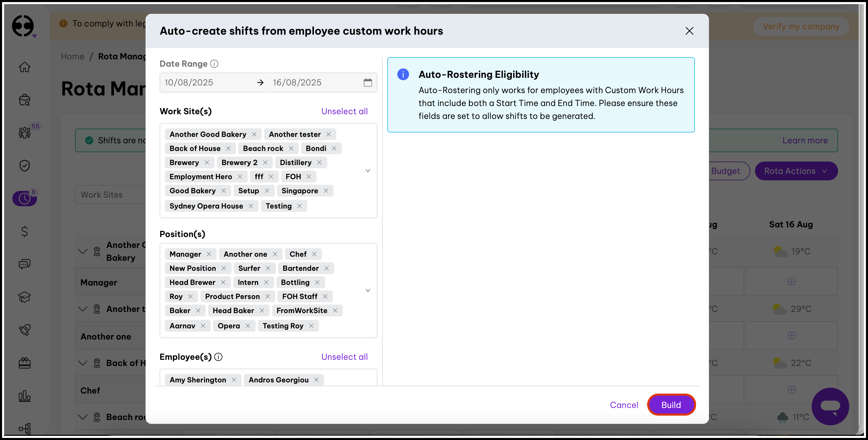This screenshot has height=440, width=868.
Task: Remove the Bartender position tag
Action: click(327, 268)
